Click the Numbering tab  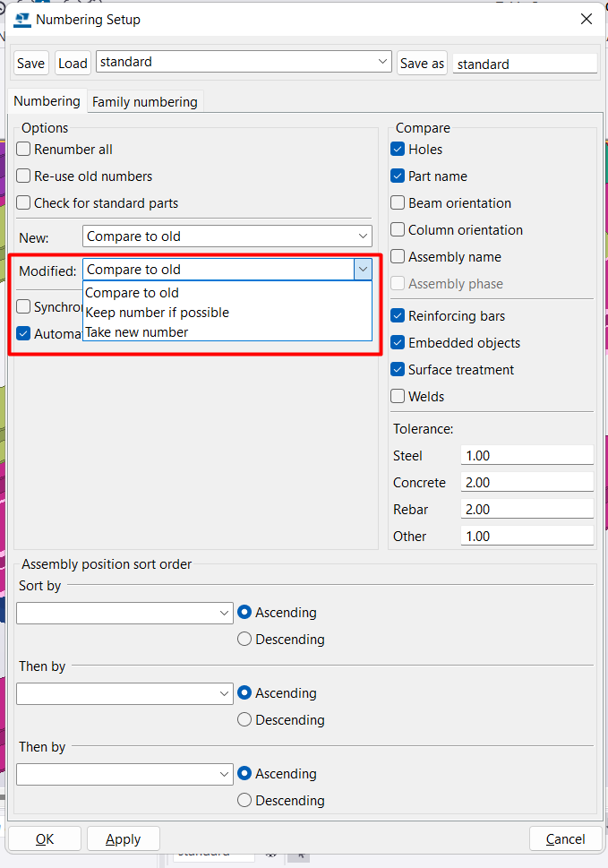point(47,101)
